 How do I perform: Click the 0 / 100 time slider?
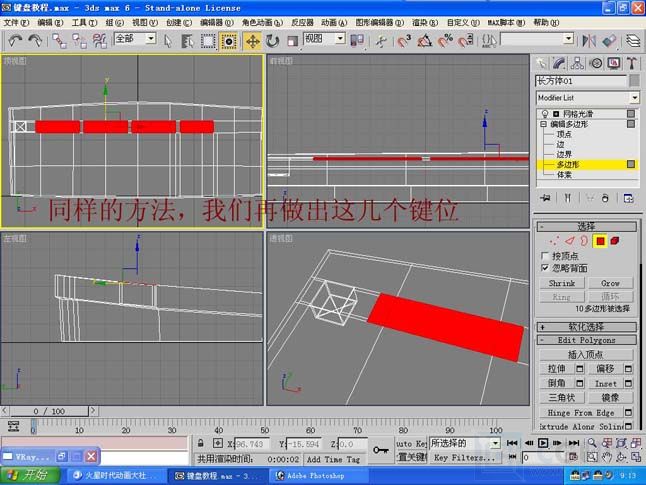click(49, 411)
